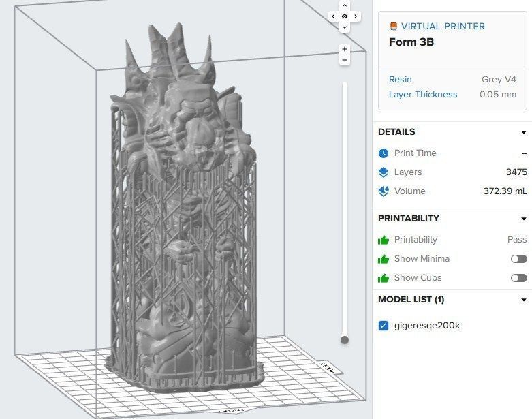Rotate the view down with the bottom arrow
Image resolution: width=532 pixels, height=419 pixels.
tap(345, 27)
